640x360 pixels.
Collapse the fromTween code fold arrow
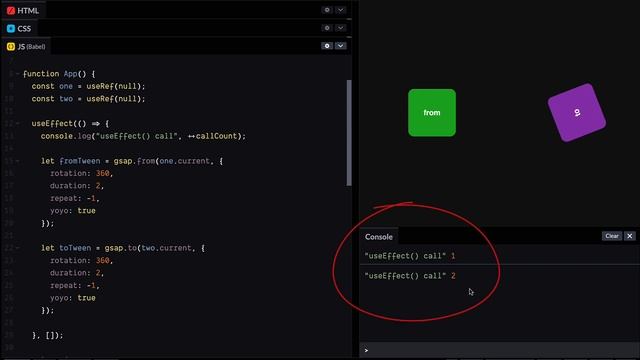click(x=18, y=161)
